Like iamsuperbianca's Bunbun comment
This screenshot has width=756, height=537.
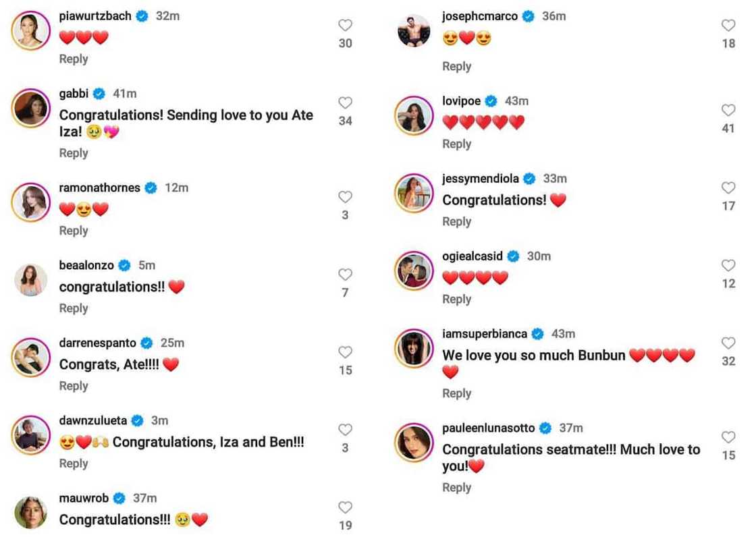[x=728, y=343]
